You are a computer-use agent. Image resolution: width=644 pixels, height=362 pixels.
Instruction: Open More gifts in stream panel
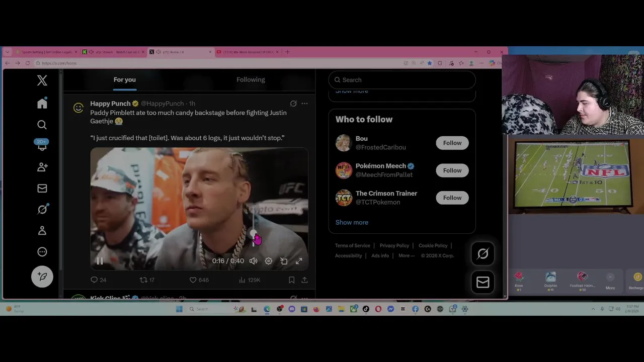click(x=610, y=282)
